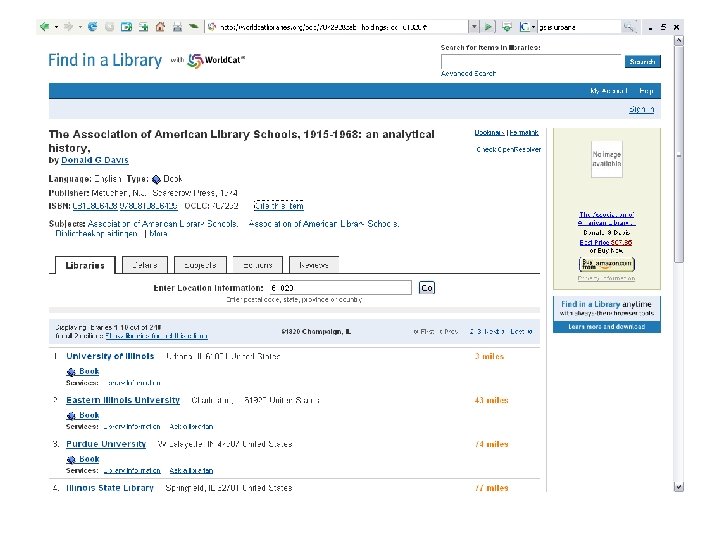
Task: Click the Best Price link in Amazon box
Action: [x=606, y=242]
